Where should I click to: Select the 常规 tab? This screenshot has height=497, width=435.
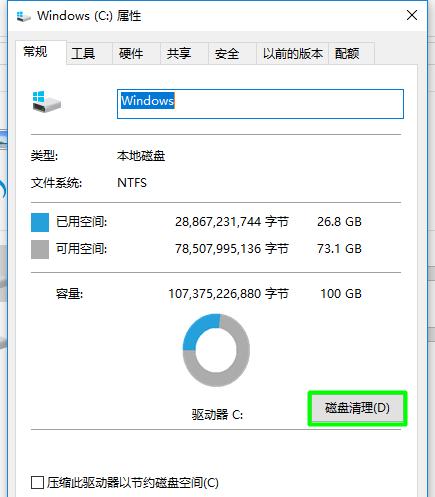35,52
